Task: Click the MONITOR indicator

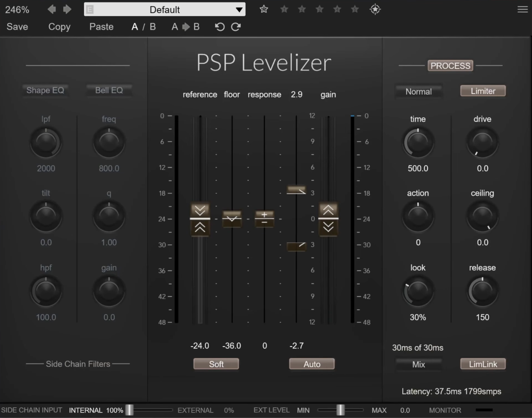Action: coord(484,410)
